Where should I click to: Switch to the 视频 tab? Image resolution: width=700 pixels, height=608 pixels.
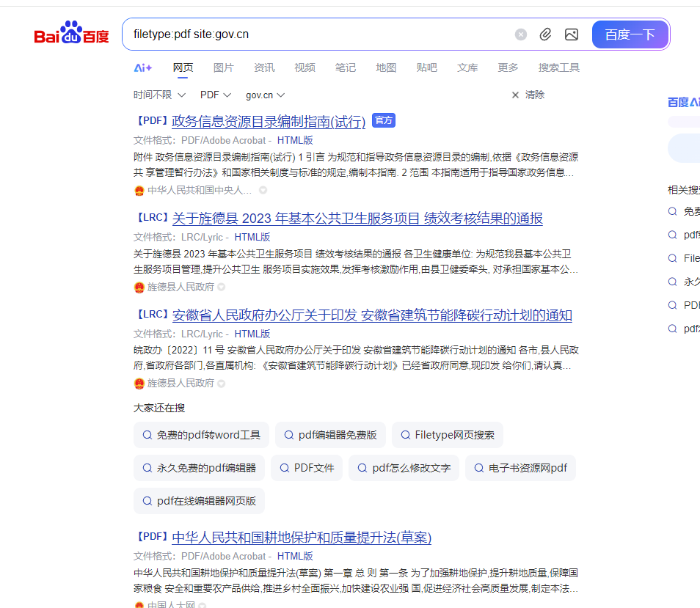(305, 67)
